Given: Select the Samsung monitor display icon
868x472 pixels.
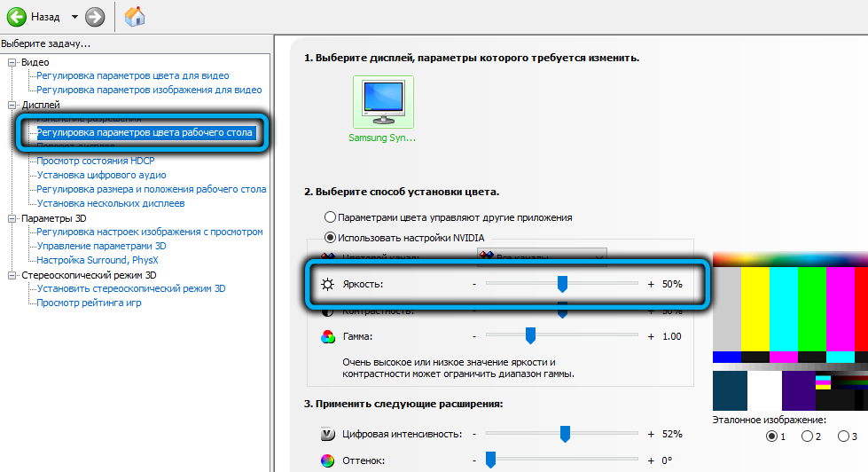Looking at the screenshot, I should (382, 103).
